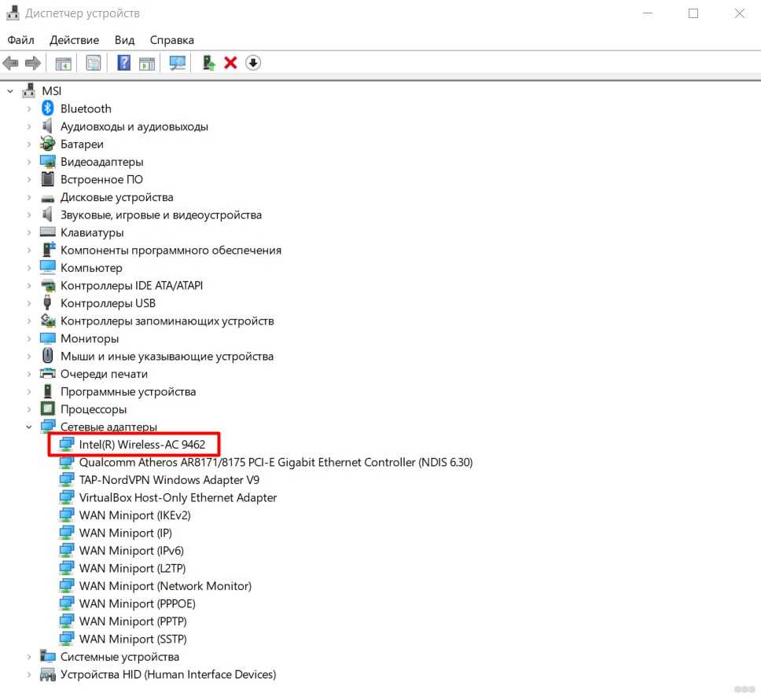761x700 pixels.
Task: Click the Forward arrow toolbar button
Action: 33,63
